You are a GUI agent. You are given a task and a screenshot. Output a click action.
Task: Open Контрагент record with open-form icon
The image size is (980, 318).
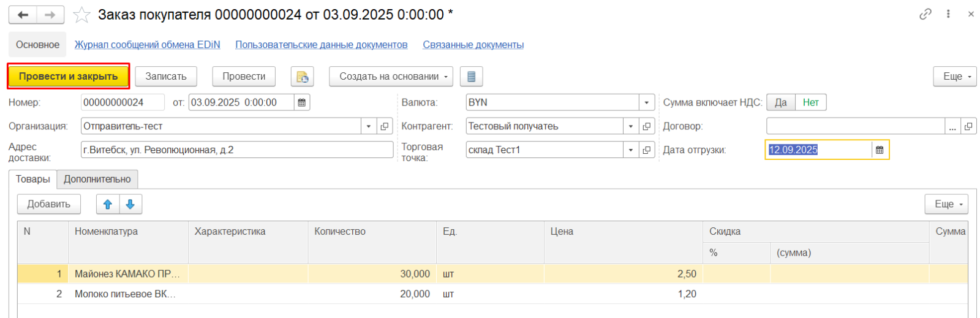[647, 126]
